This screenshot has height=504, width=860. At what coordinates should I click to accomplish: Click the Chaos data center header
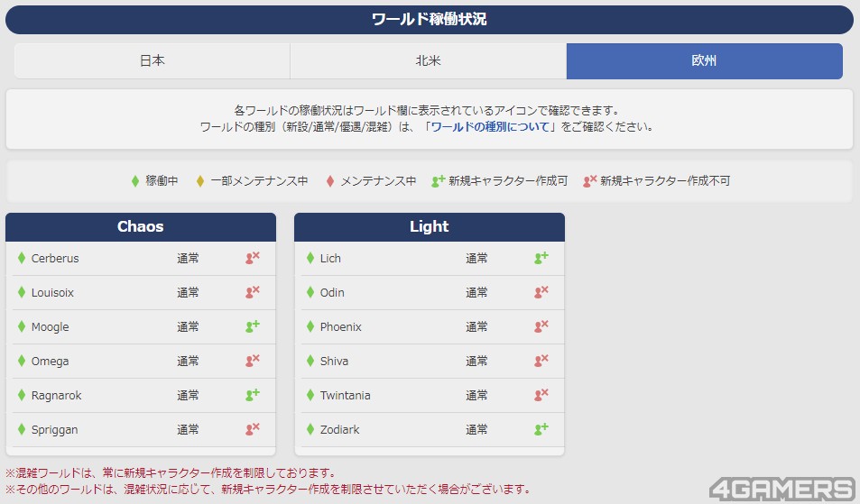(141, 226)
